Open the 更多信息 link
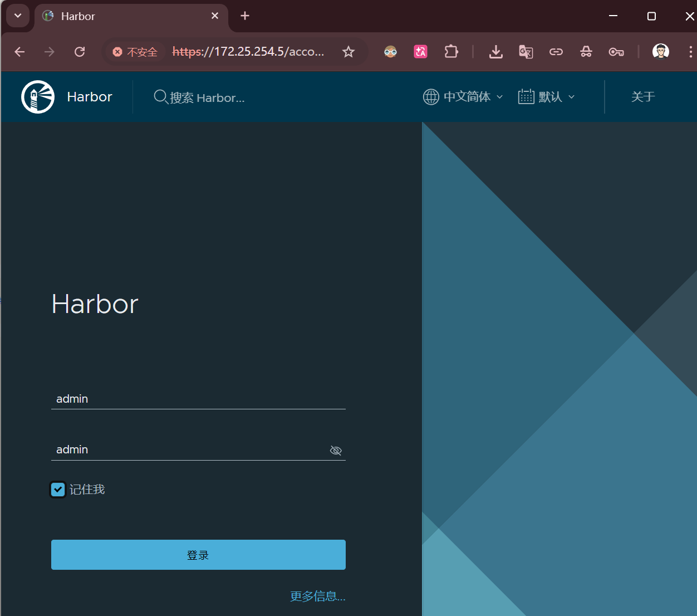 tap(318, 597)
